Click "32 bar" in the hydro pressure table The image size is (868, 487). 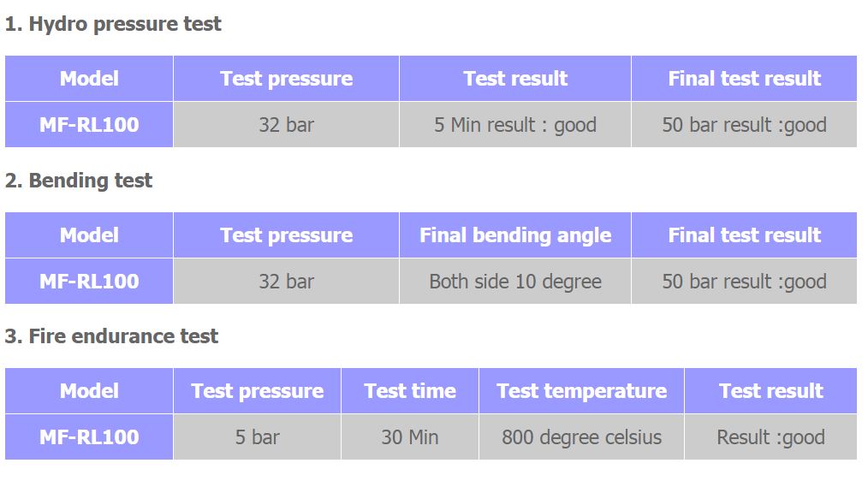point(286,125)
